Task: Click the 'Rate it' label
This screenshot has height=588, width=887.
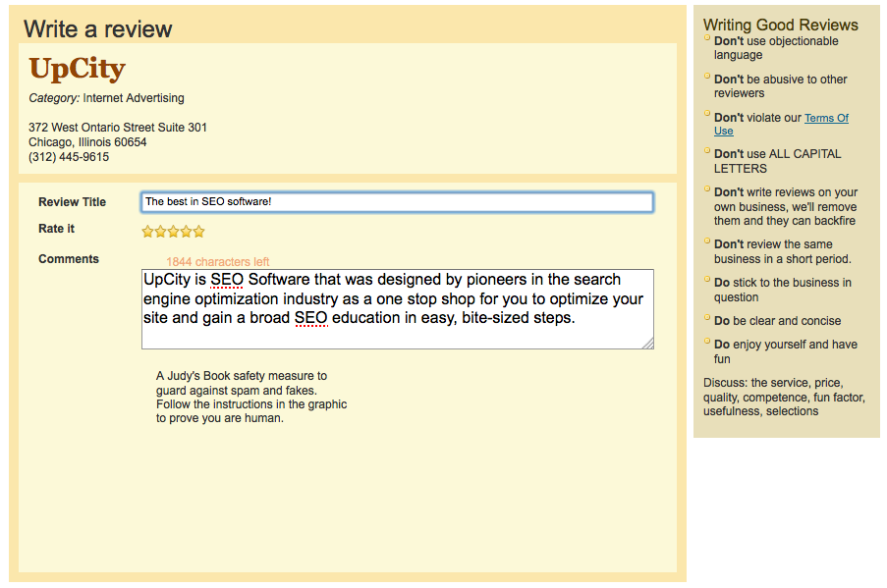Action: click(x=57, y=229)
